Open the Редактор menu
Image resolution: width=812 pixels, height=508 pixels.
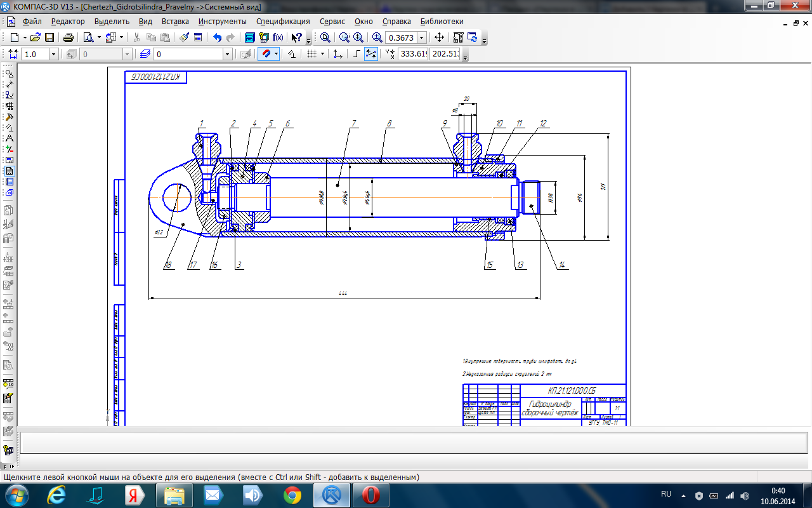68,21
